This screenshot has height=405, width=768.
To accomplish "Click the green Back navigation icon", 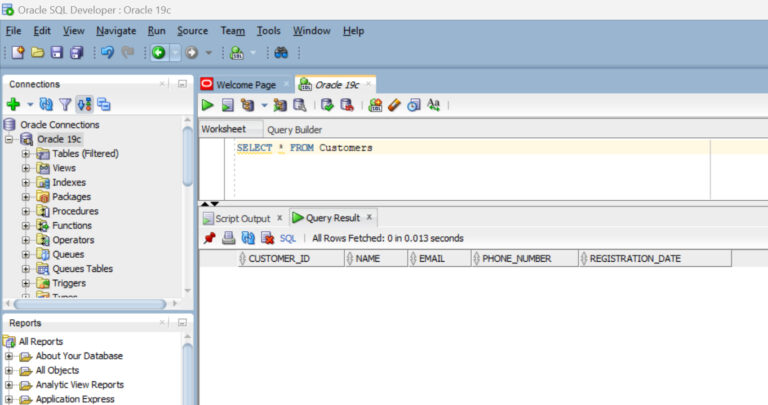I will pyautogui.click(x=159, y=52).
